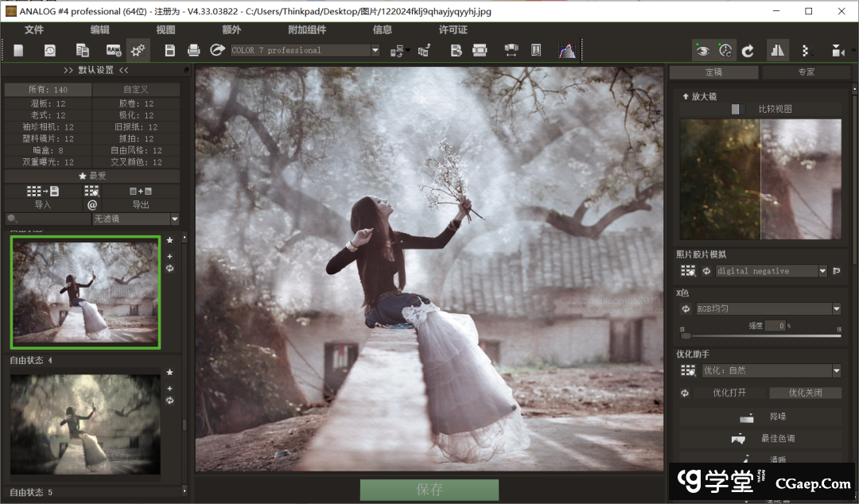Click the save floppy disk toolbar icon

169,50
